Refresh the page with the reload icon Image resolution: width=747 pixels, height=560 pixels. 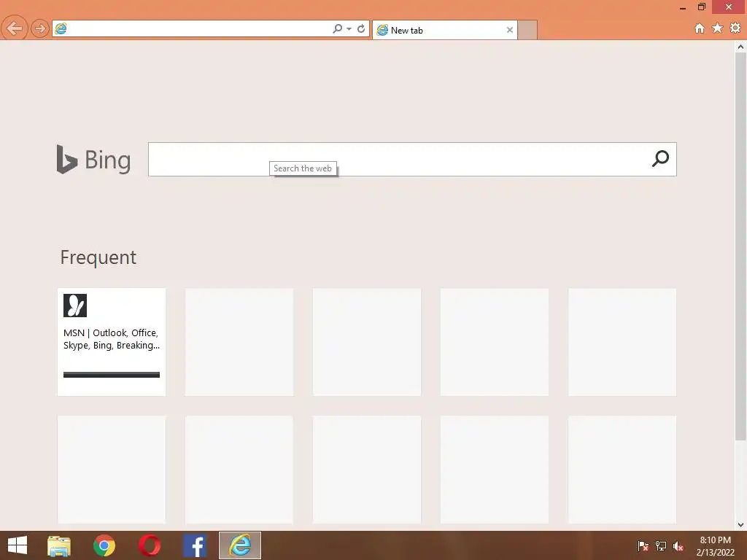361,28
